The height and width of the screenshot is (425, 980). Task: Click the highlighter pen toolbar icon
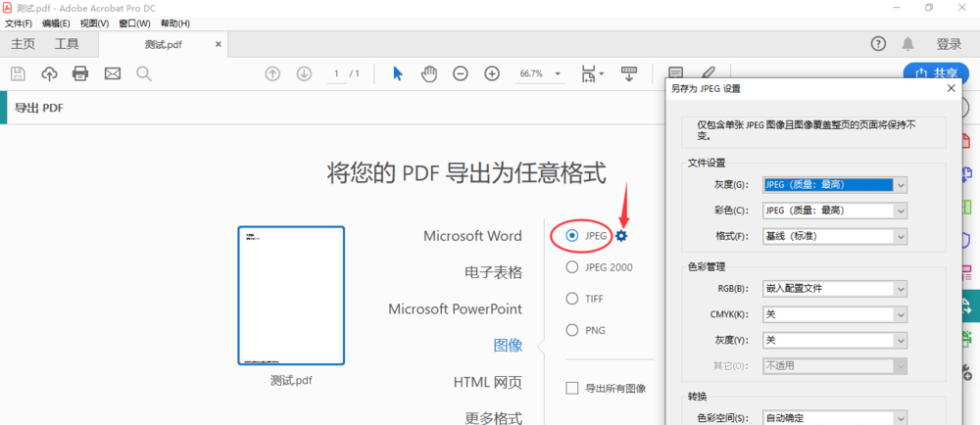pyautogui.click(x=709, y=72)
